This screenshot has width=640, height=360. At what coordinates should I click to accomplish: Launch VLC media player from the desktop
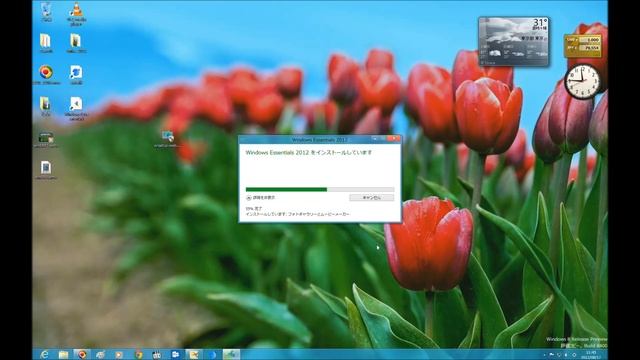[76, 13]
